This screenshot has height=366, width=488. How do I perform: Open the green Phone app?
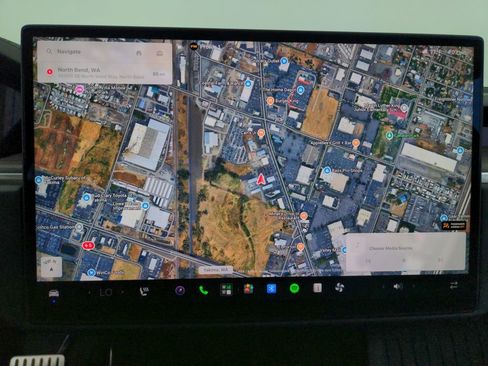click(x=203, y=290)
